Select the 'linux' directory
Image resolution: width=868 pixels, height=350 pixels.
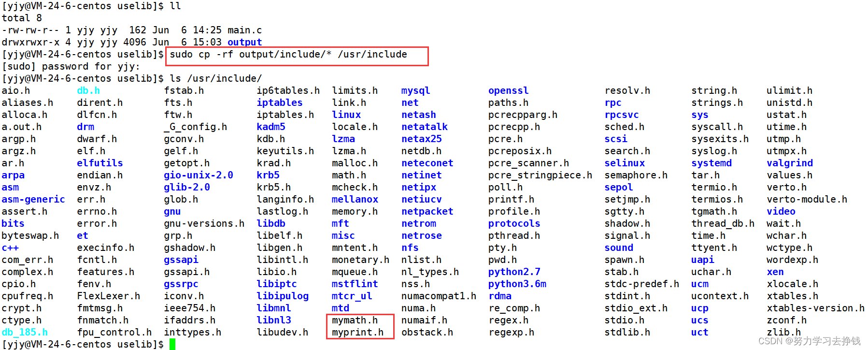[x=346, y=115]
